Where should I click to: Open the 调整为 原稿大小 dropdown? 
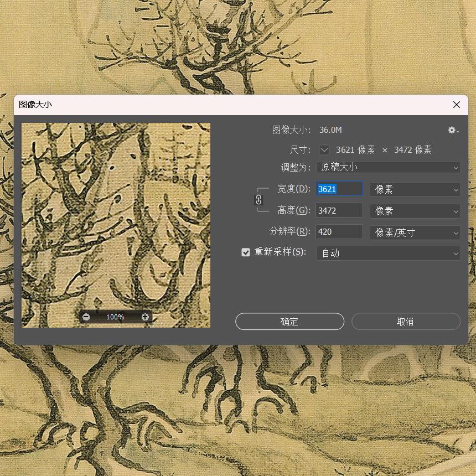[388, 167]
